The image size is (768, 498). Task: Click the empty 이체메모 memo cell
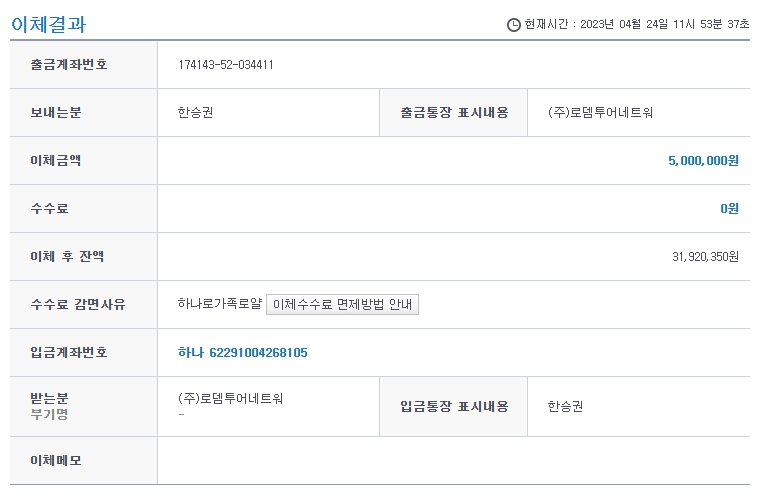pyautogui.click(x=453, y=461)
